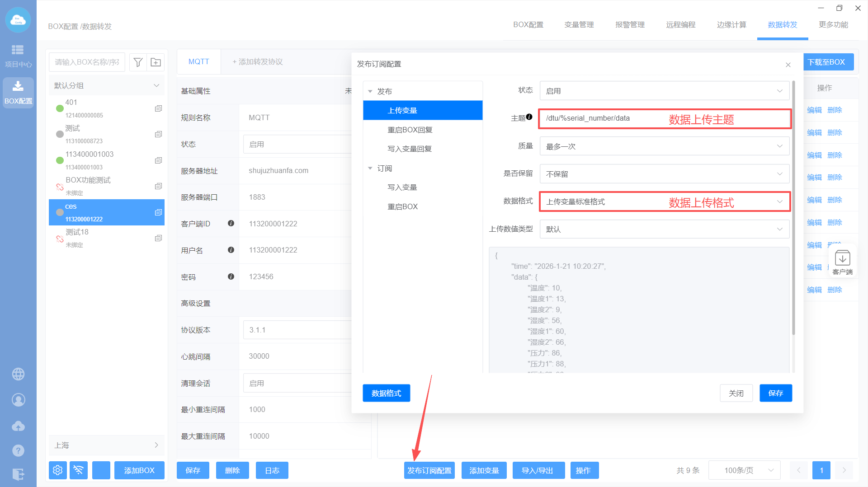The height and width of the screenshot is (487, 868).
Task: Open the quality level dropdown
Action: tap(664, 146)
